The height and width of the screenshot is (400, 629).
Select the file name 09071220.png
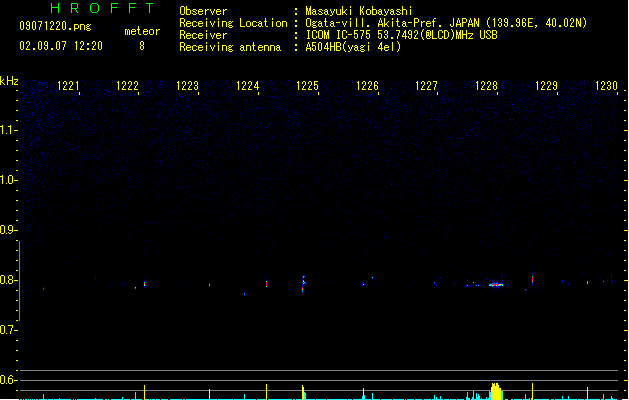55,26
